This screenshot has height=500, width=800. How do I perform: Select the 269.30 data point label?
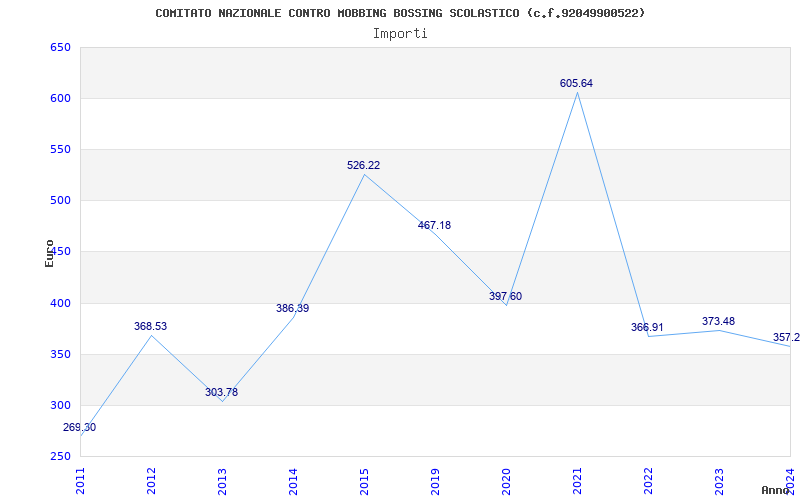coord(79,428)
